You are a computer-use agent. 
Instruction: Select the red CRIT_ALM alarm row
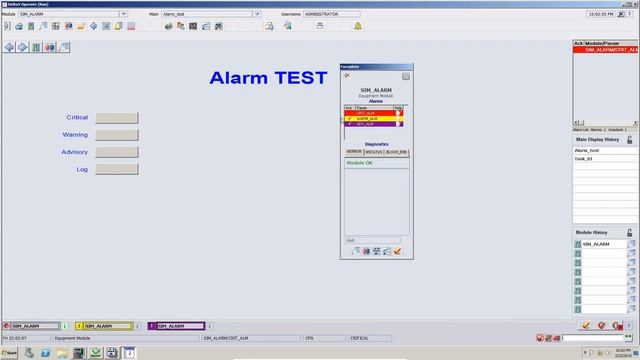374,113
